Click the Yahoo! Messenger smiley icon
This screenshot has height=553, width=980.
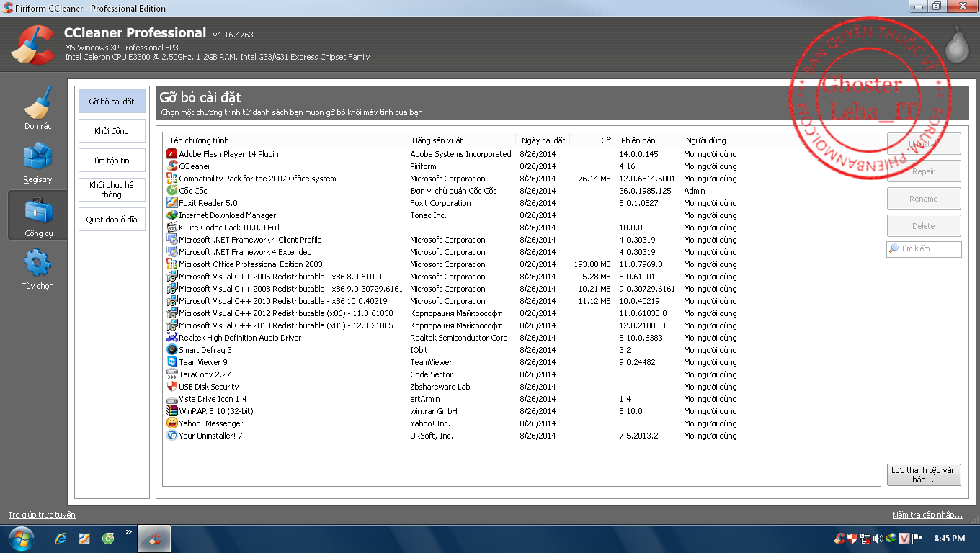(172, 423)
